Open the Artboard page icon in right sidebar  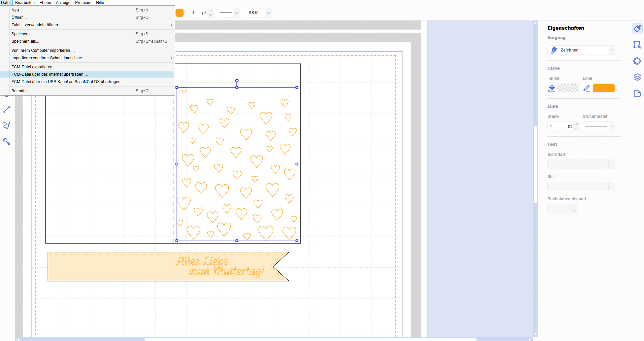637,93
